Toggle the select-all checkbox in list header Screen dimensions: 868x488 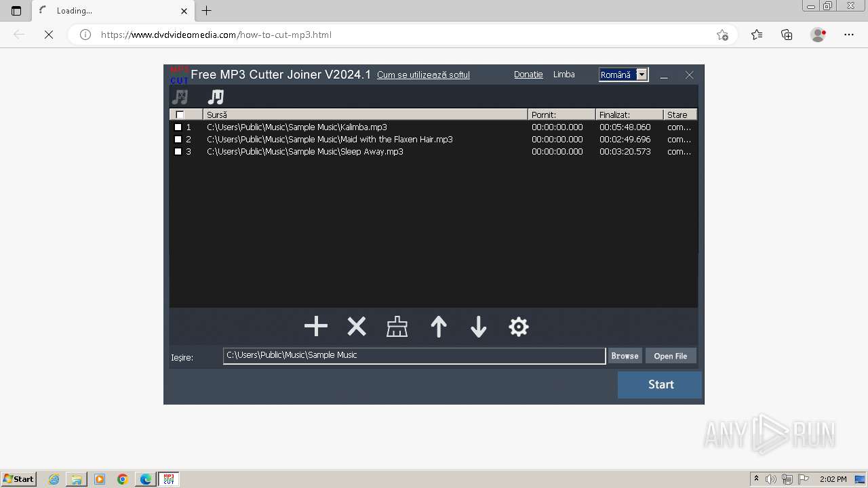point(180,115)
